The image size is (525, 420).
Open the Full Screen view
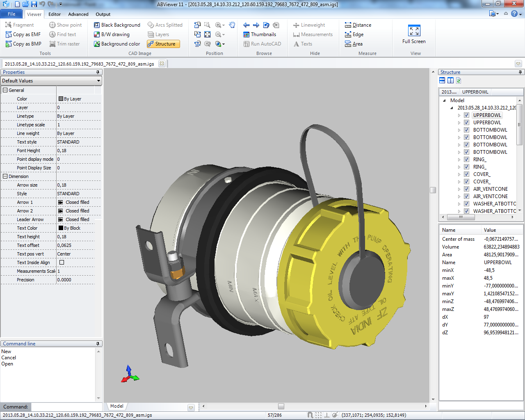(413, 33)
